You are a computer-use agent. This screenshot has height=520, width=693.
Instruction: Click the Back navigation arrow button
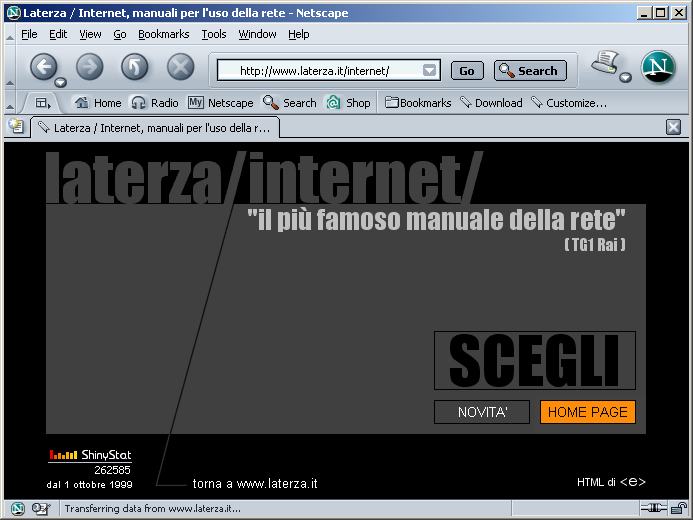click(43, 67)
